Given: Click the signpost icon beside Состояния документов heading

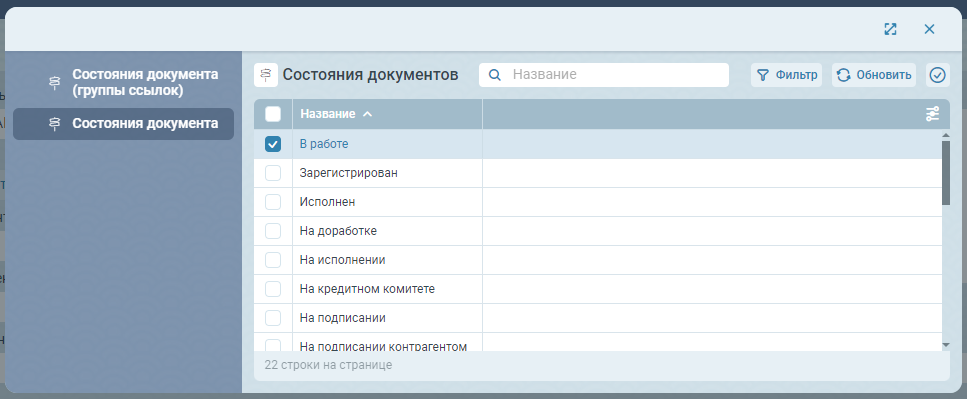Looking at the screenshot, I should [266, 75].
